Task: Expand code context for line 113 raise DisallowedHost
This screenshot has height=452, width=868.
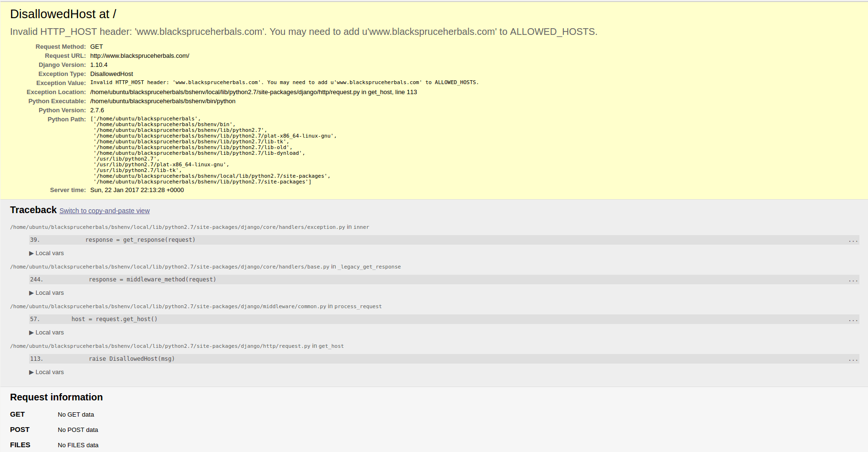Action: pyautogui.click(x=444, y=359)
